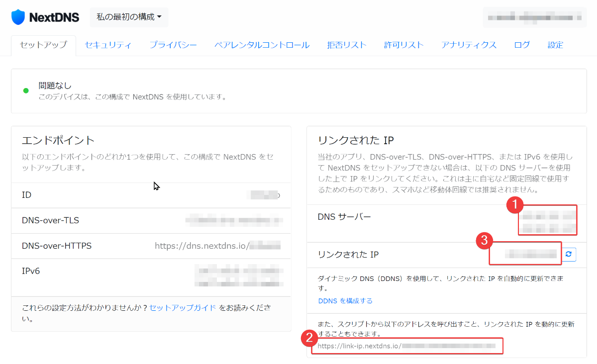Click the DDNS を構成する link
This screenshot has width=597, height=364.
tap(345, 301)
